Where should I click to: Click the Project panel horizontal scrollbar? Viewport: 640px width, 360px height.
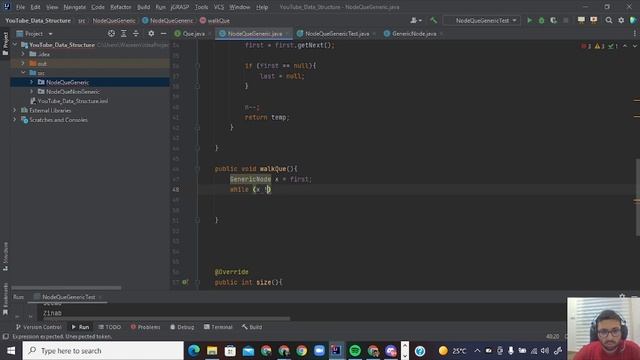point(66,288)
